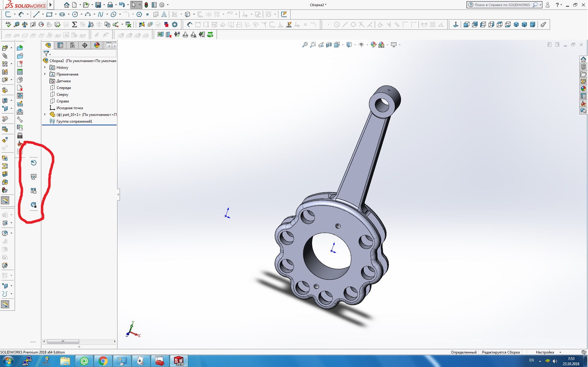588x367 pixels.
Task: Open the Display Style dropdown arrow
Action: coord(355,45)
